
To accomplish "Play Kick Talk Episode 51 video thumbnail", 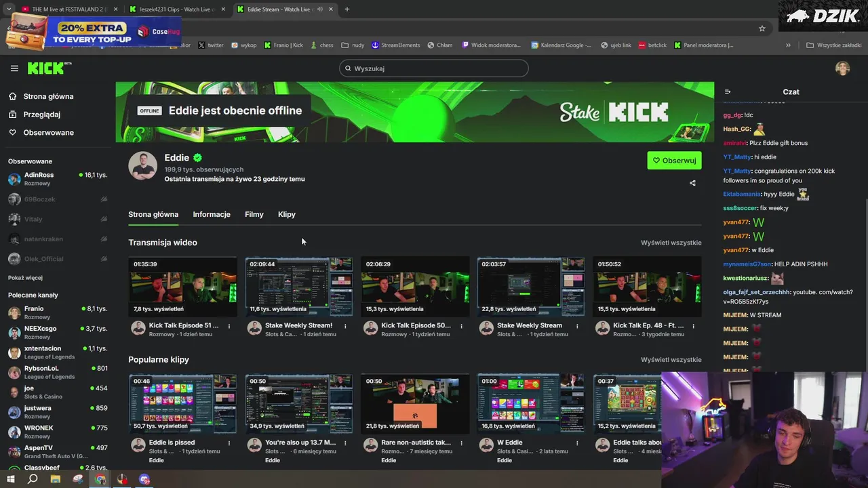I will click(182, 287).
